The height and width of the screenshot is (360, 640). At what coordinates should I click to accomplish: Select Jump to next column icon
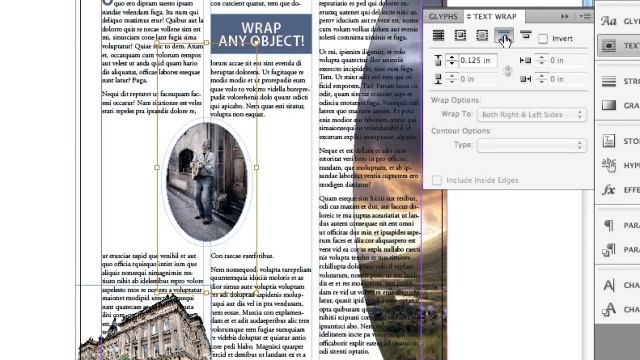click(x=526, y=35)
